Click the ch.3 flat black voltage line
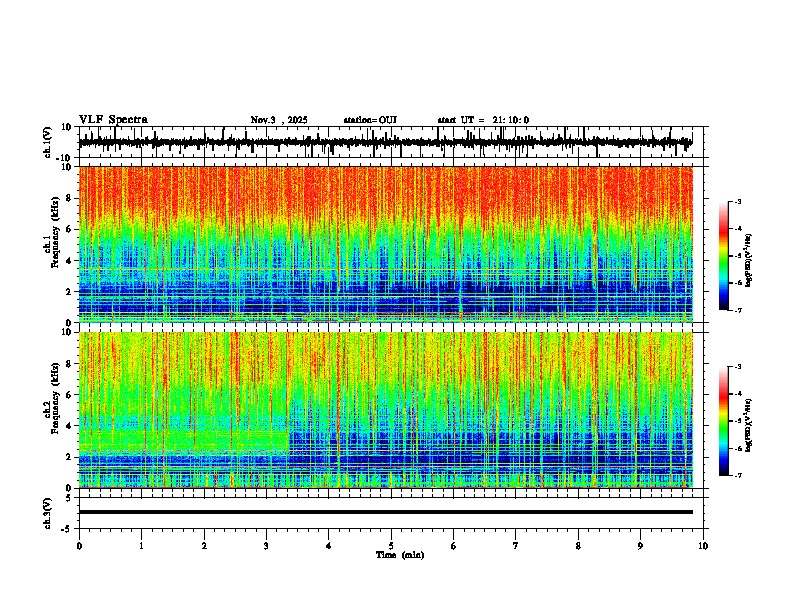 [x=386, y=512]
